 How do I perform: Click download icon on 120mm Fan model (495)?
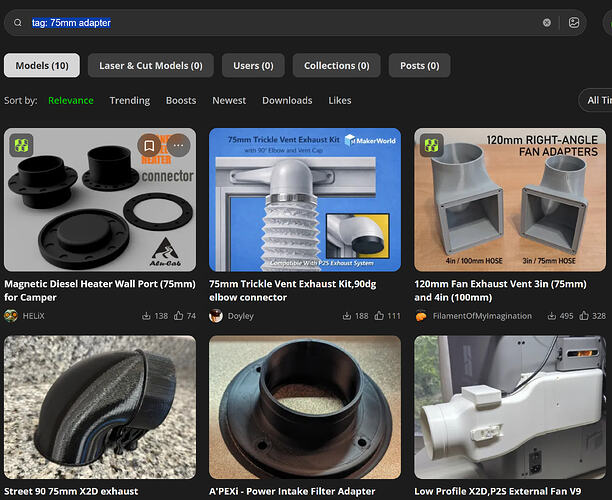[x=552, y=316]
